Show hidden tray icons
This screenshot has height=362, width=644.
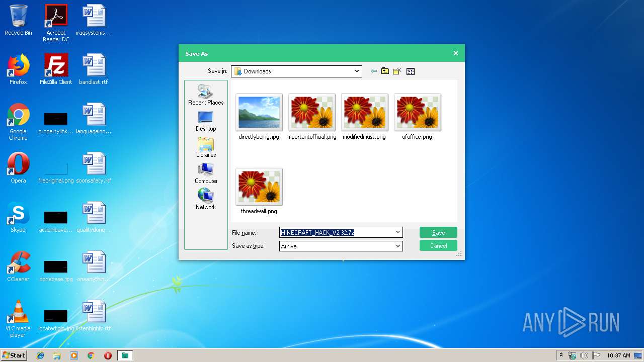point(561,355)
